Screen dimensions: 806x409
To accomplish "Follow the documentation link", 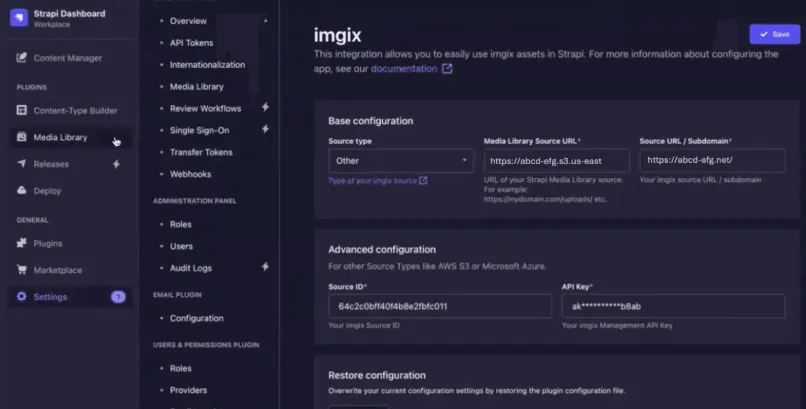I will (x=404, y=69).
